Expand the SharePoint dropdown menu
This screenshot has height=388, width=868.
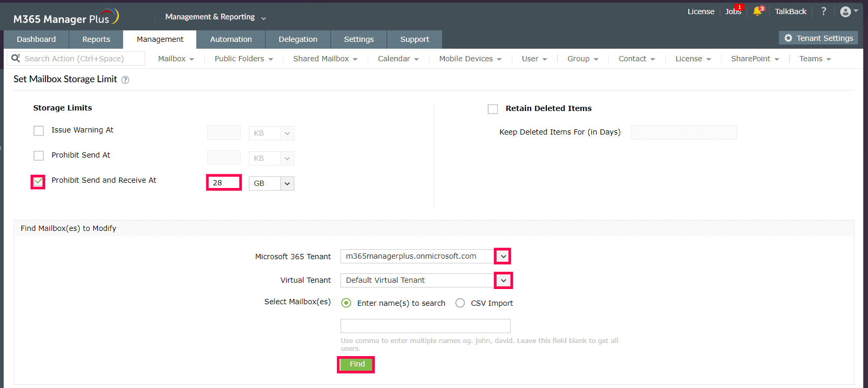755,59
